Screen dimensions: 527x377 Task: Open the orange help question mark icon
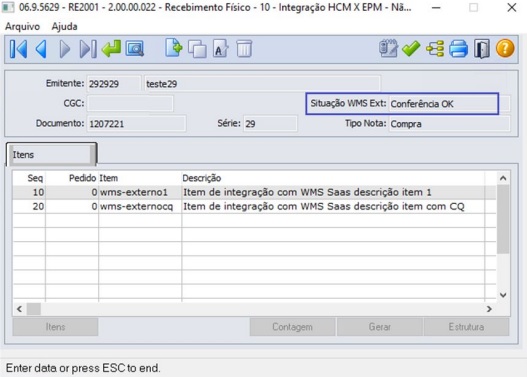click(x=505, y=49)
